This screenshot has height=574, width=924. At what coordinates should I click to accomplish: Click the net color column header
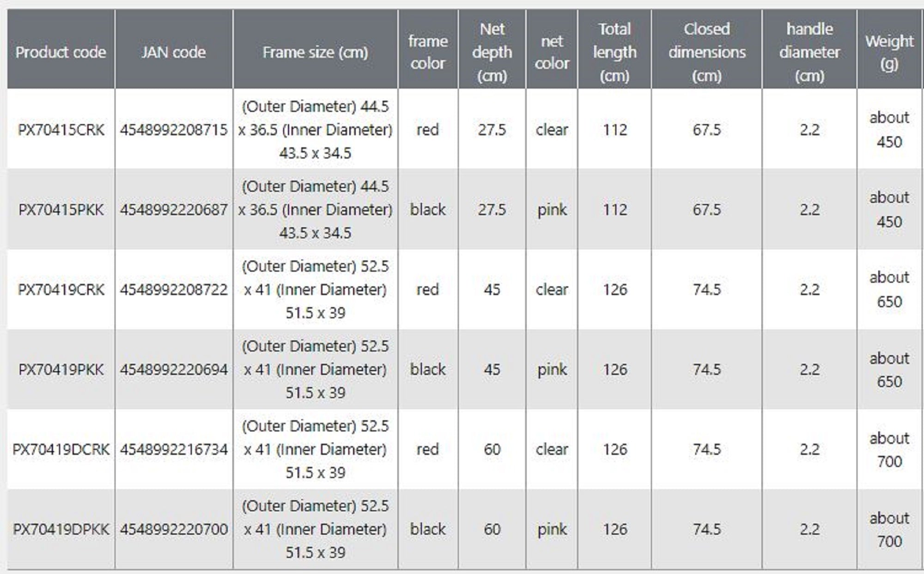(552, 52)
